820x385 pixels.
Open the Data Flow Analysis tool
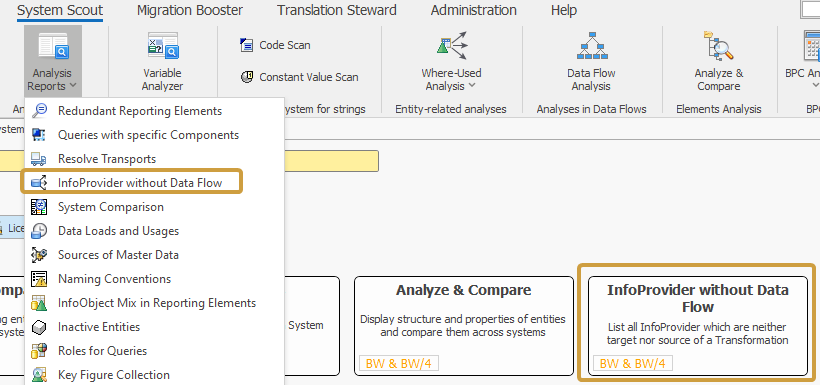[x=591, y=62]
